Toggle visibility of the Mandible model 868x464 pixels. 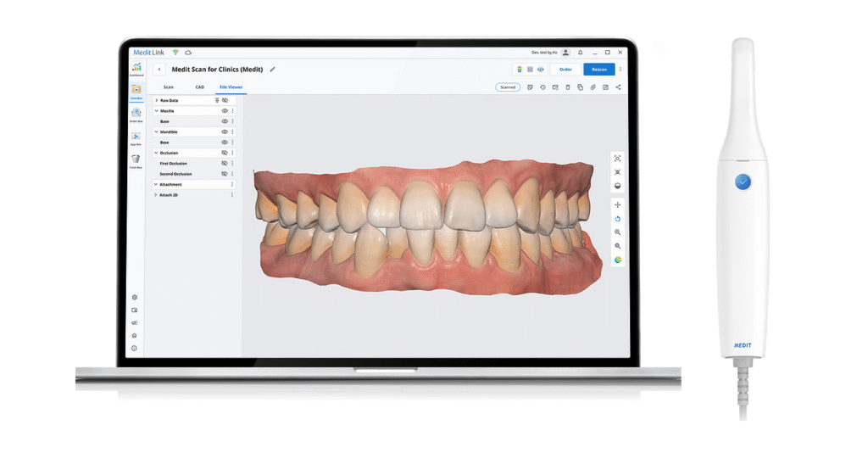coord(225,132)
